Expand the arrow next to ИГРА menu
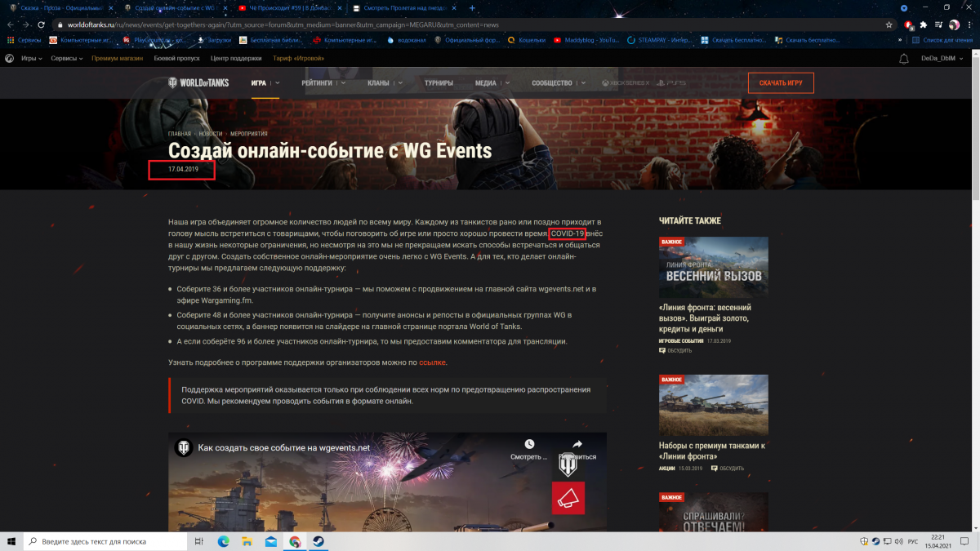This screenshot has height=551, width=980. point(278,82)
